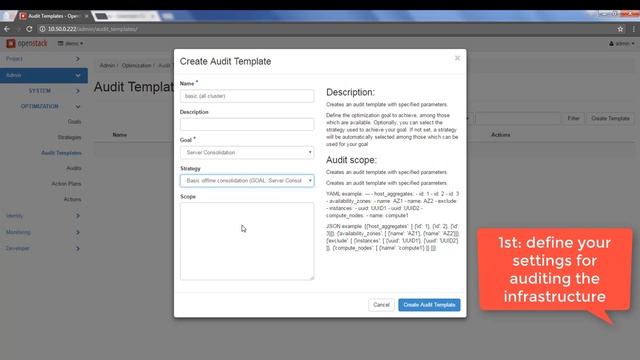Expand the Project sidebar section

44,59
